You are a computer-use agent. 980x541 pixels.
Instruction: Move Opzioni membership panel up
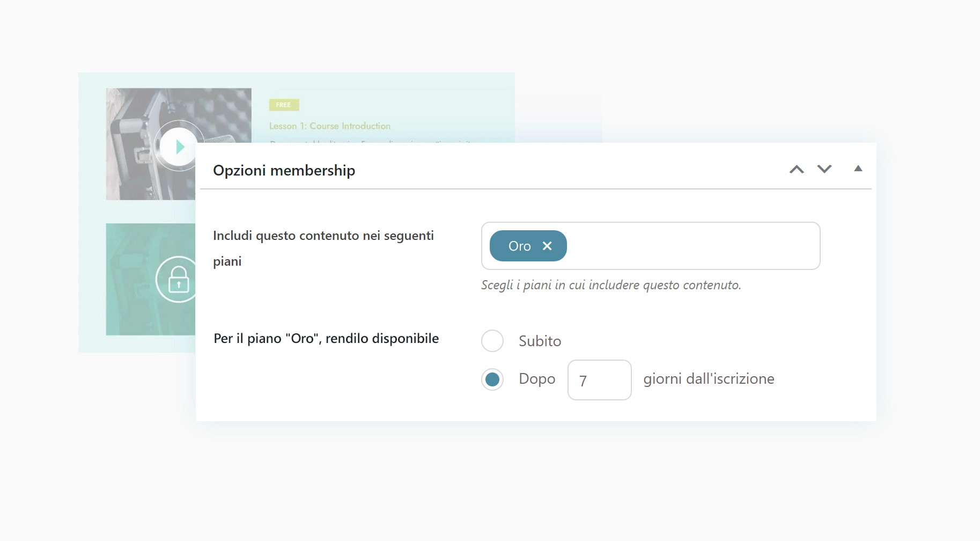797,170
